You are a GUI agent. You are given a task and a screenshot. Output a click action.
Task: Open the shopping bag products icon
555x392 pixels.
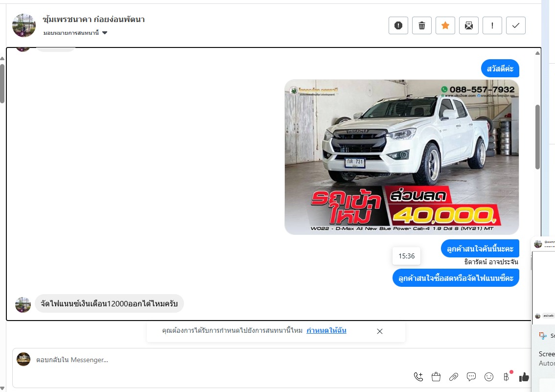click(436, 376)
